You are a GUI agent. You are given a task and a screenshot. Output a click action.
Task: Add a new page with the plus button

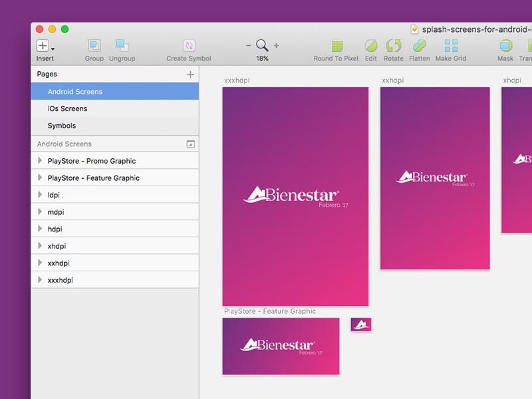[x=192, y=74]
